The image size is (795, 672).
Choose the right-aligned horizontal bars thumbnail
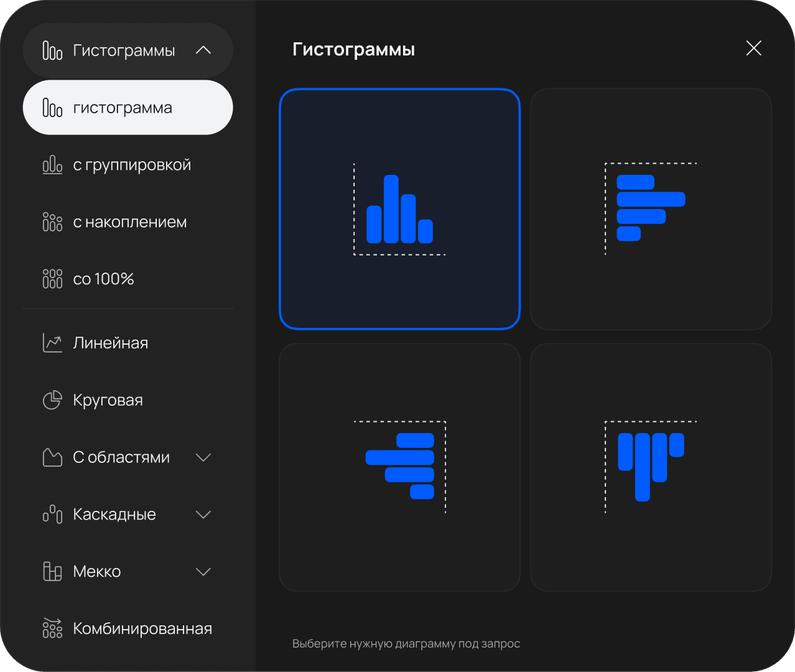399,467
